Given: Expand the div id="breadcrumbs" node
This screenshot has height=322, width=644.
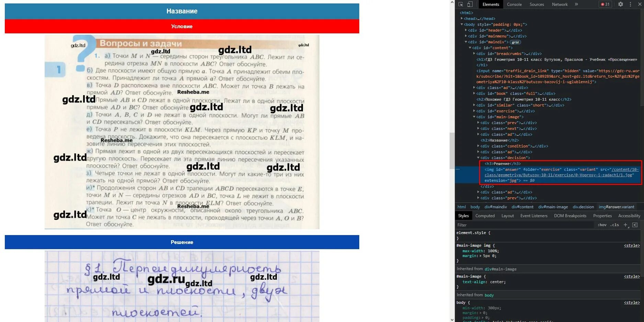Looking at the screenshot, I should [x=474, y=54].
